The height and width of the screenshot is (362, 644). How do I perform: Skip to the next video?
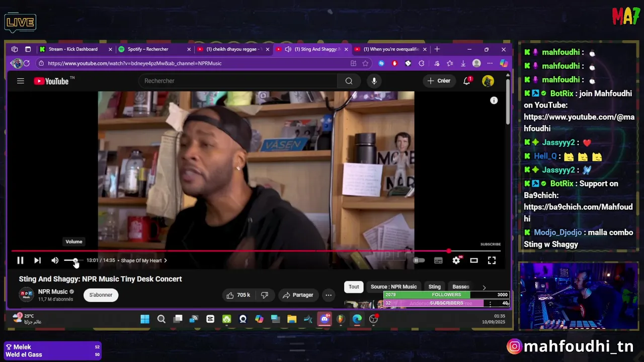[37, 260]
